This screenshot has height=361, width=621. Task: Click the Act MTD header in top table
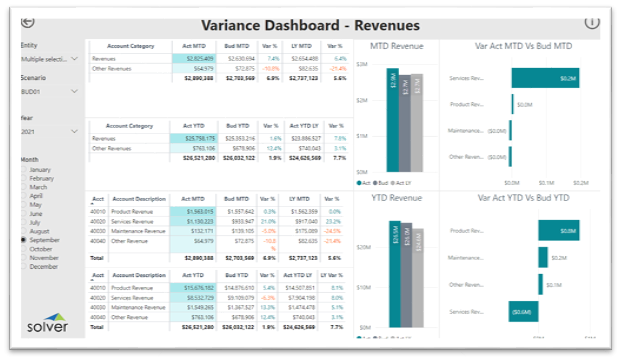click(x=194, y=46)
